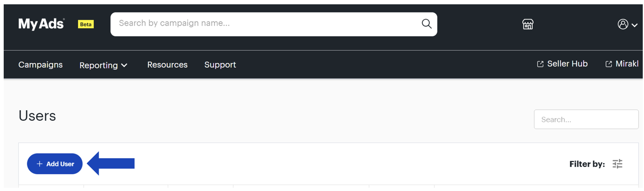Click the yellow Beta badge
644x191 pixels.
point(86,24)
